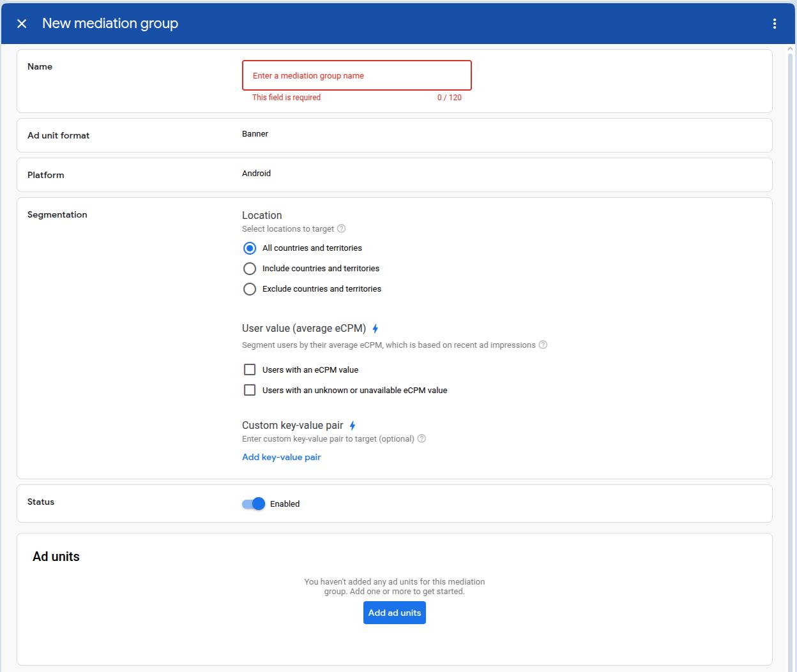797x672 pixels.
Task: Click the Banner ad unit format value
Action: 255,134
